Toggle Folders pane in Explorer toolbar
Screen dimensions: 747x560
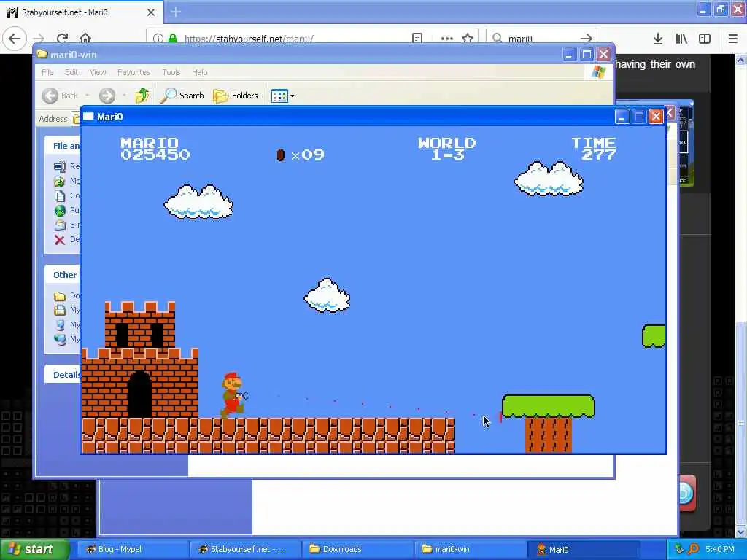[x=236, y=96]
